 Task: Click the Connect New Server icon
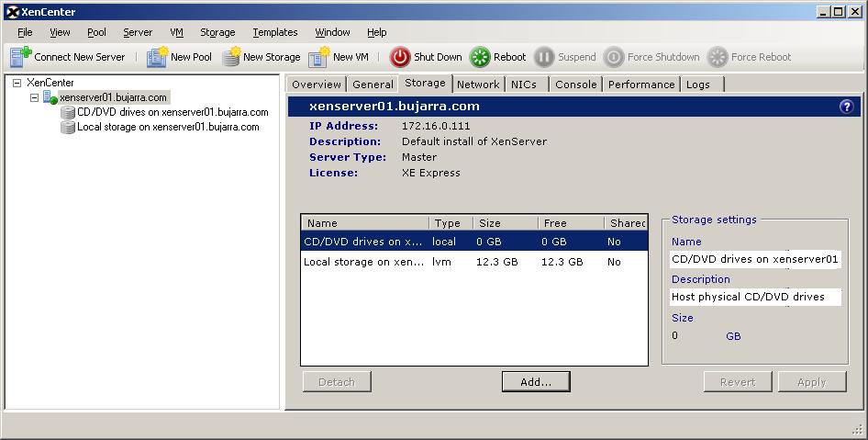coord(21,57)
